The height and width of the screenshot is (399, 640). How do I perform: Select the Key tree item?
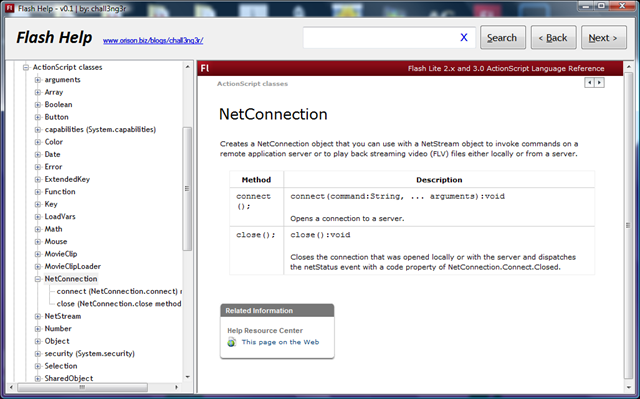(51, 204)
